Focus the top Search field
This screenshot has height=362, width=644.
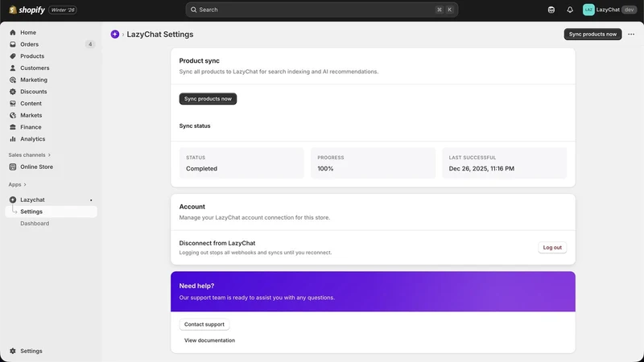321,10
